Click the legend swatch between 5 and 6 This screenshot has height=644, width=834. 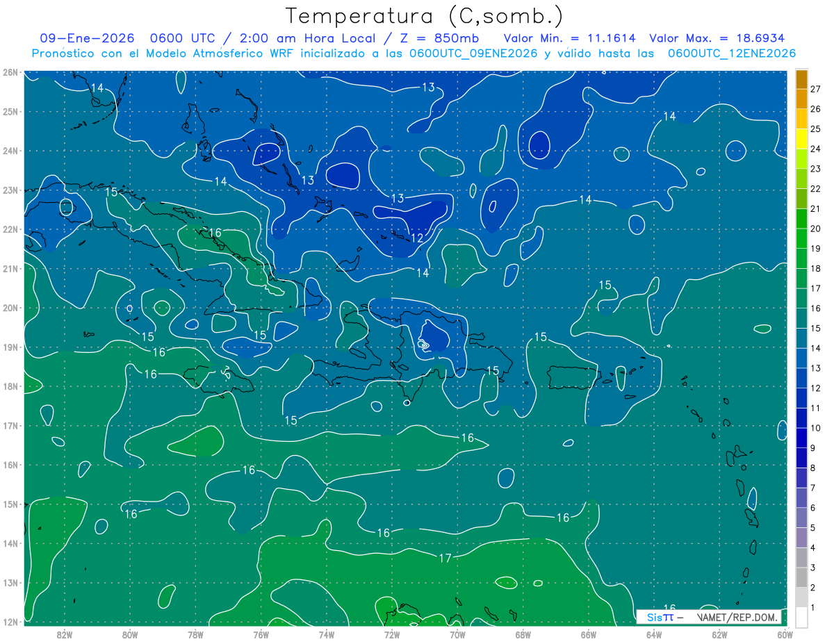(x=801, y=518)
